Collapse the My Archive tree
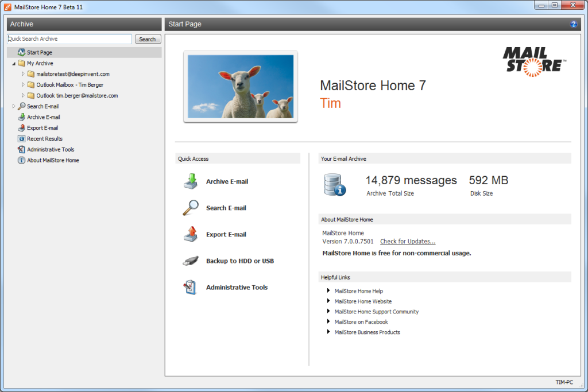 (13, 63)
